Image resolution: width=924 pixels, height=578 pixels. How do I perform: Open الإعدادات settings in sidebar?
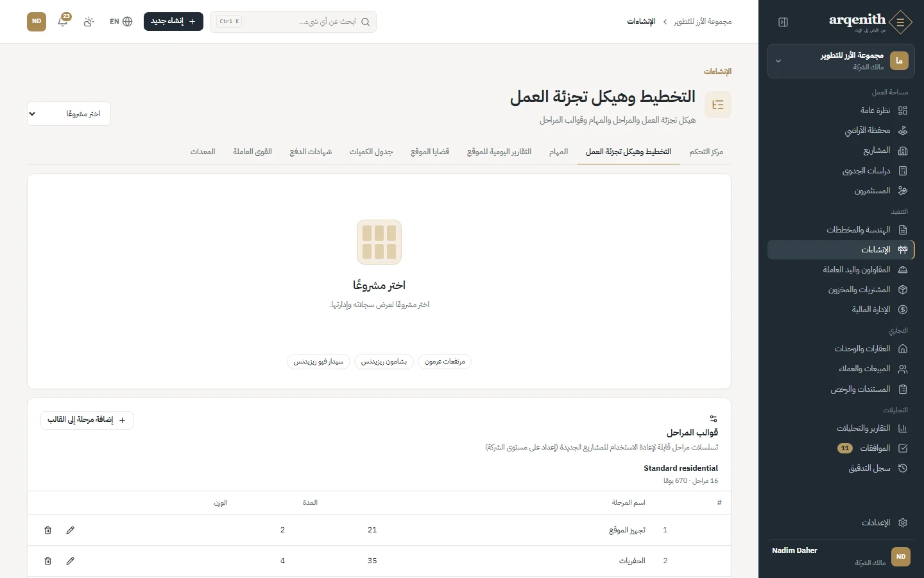point(841,523)
